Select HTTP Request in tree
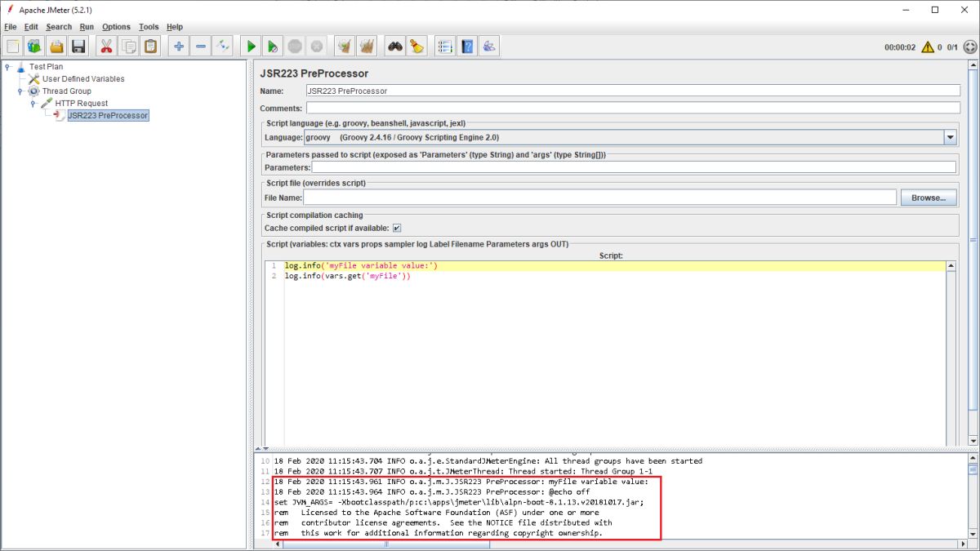980x551 pixels. 82,104
